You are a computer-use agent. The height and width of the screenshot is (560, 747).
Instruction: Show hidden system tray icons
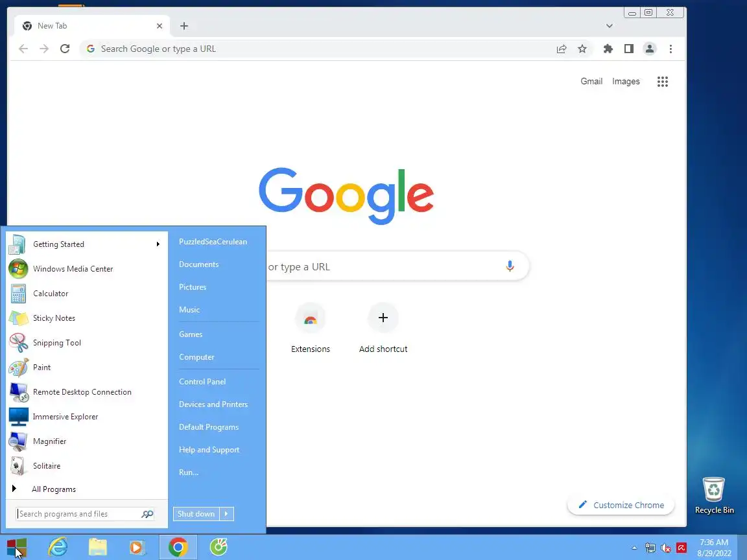tap(634, 548)
